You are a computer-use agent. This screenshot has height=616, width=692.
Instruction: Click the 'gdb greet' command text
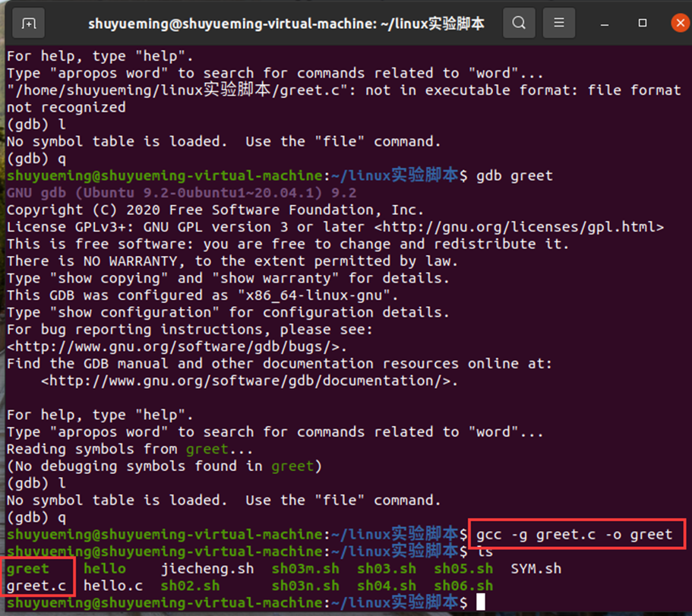coord(514,175)
